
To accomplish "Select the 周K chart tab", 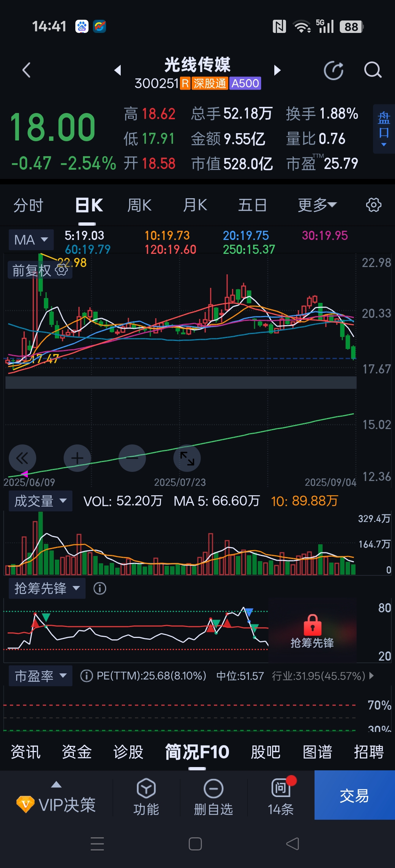I will 139,205.
